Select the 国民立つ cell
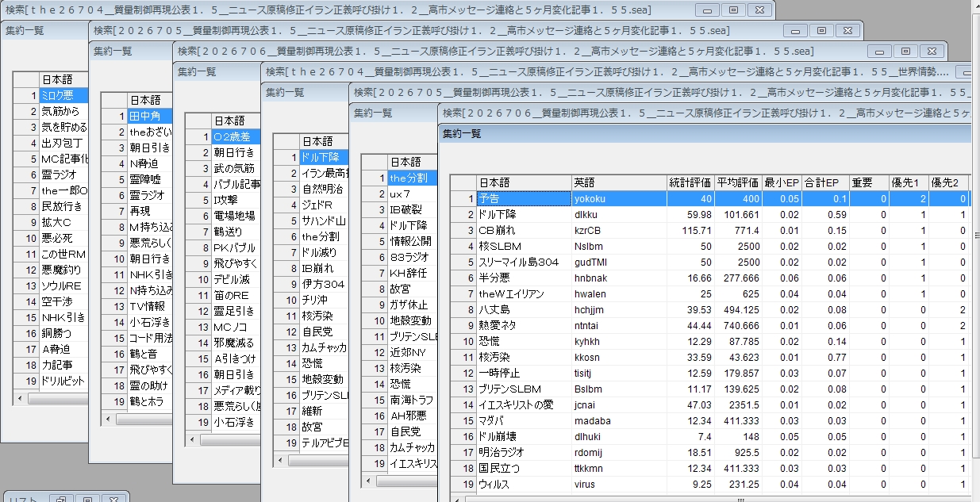 (x=523, y=468)
